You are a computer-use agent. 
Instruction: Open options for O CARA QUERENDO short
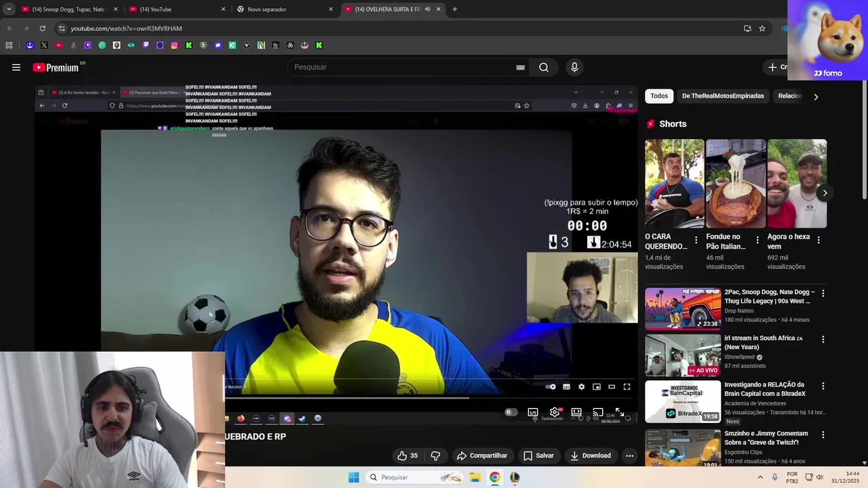point(696,240)
